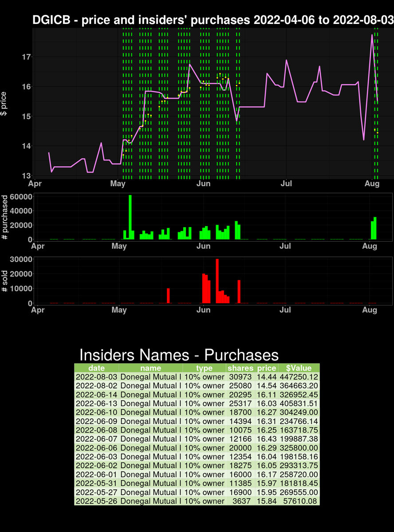Select the date cell '2022-06-09'

tap(97, 421)
